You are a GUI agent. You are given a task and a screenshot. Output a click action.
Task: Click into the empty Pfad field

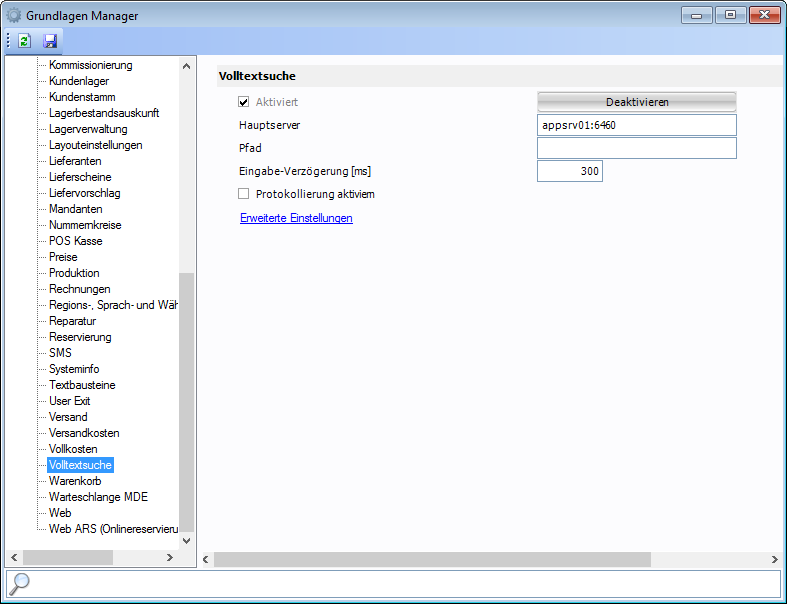[x=636, y=148]
